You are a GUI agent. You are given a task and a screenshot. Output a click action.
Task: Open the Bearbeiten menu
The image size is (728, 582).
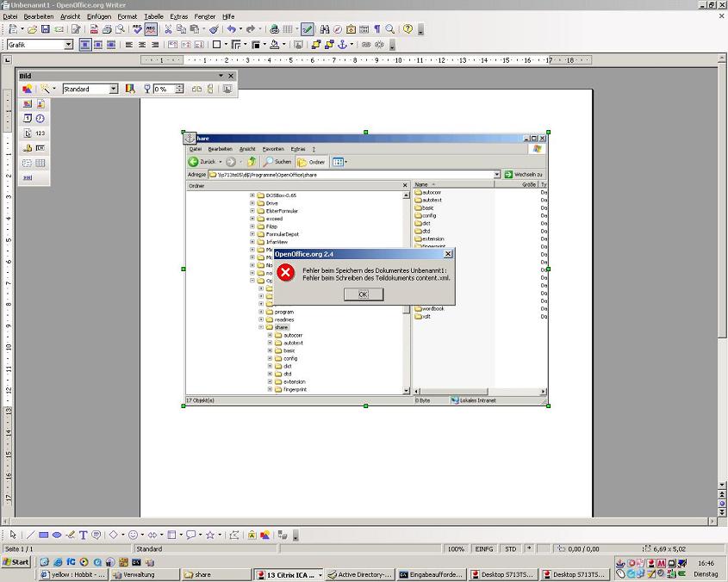click(39, 16)
